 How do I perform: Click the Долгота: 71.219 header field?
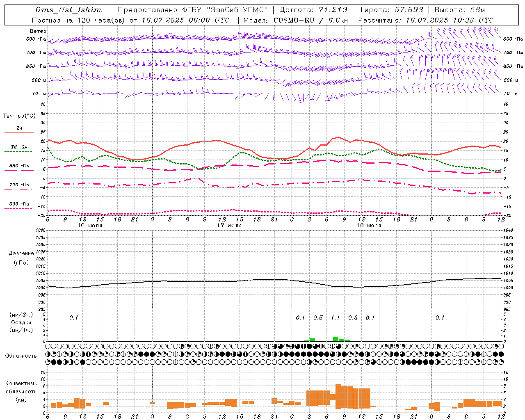pos(313,10)
